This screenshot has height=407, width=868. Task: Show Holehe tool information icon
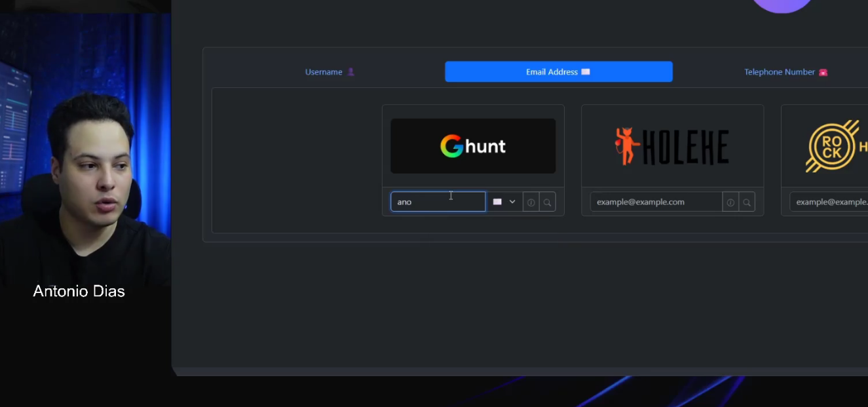point(730,203)
